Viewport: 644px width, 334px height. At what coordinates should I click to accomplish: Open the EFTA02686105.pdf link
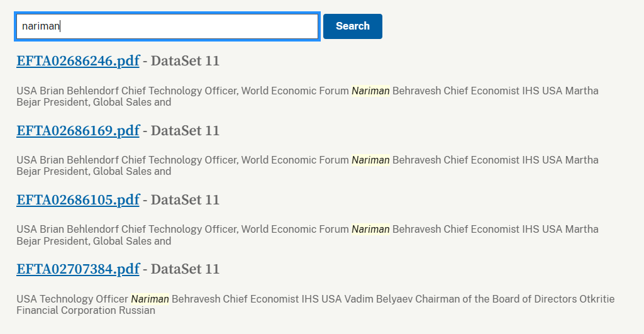77,200
